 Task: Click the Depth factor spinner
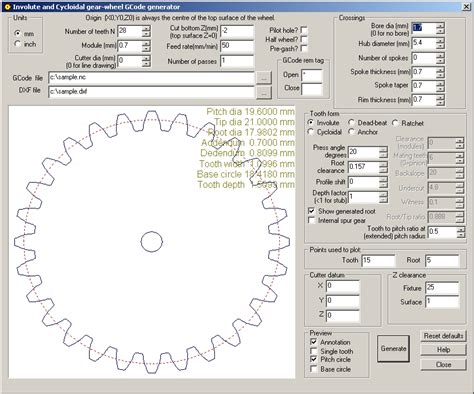pyautogui.click(x=383, y=197)
